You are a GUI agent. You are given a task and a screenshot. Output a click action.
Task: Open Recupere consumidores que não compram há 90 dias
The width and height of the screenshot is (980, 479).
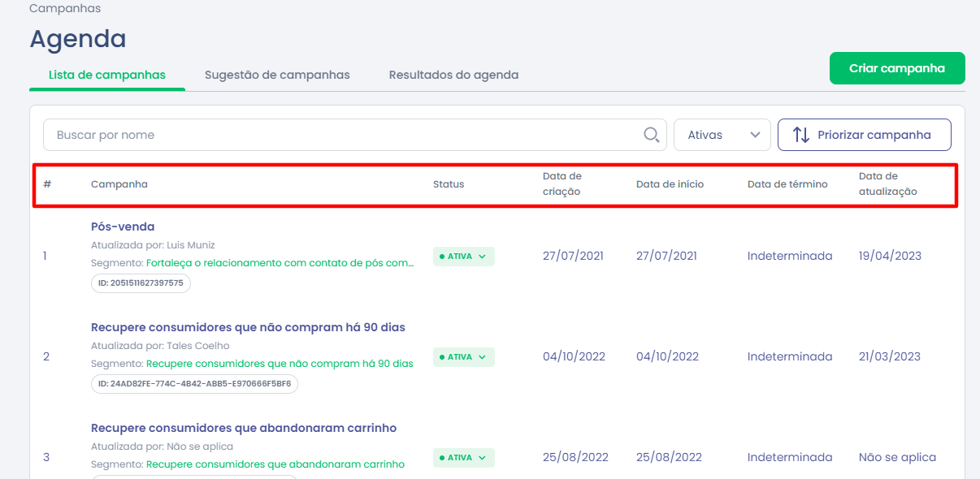(248, 327)
